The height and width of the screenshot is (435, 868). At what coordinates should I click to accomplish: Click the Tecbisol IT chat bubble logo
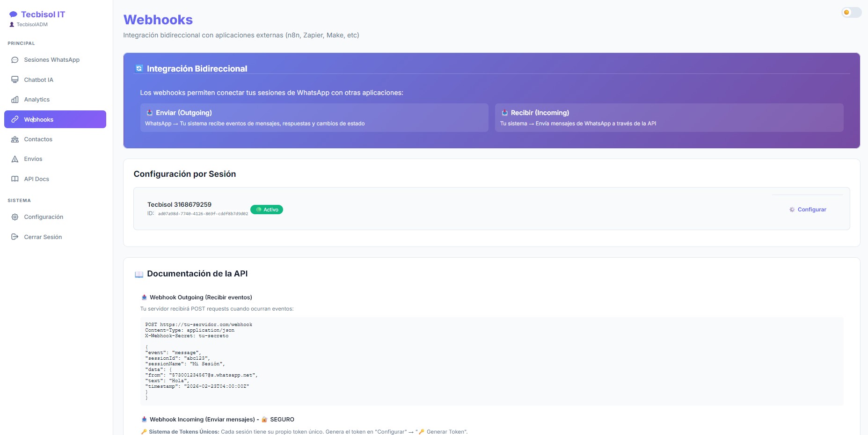click(13, 14)
